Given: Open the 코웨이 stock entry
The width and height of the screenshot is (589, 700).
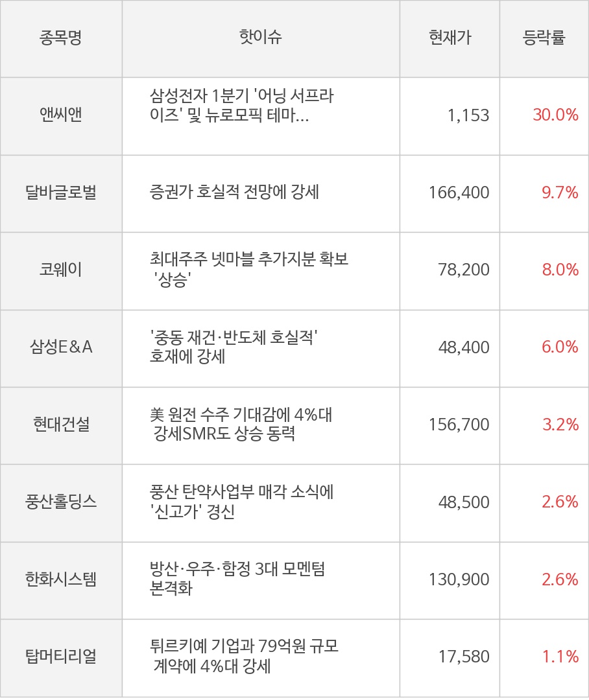Looking at the screenshot, I should click(x=60, y=270).
